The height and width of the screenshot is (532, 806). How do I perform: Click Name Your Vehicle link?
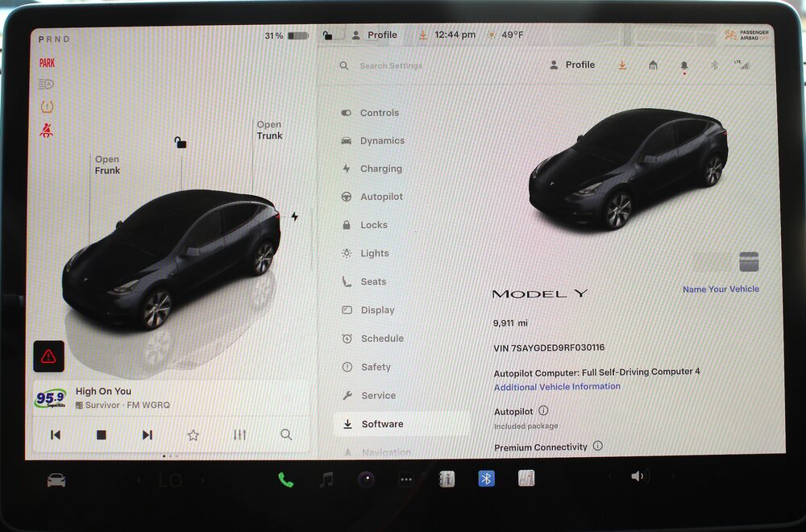721,289
